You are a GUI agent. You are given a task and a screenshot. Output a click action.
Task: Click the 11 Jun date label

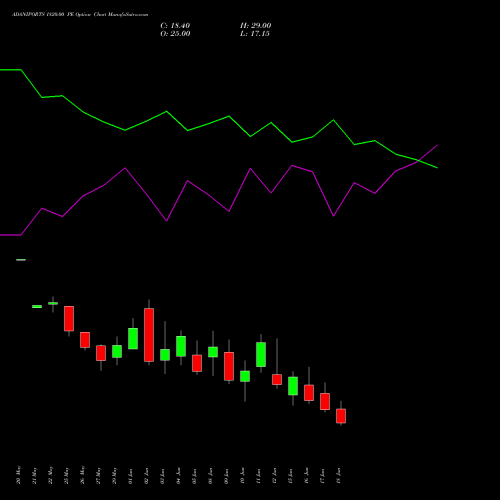[258, 476]
